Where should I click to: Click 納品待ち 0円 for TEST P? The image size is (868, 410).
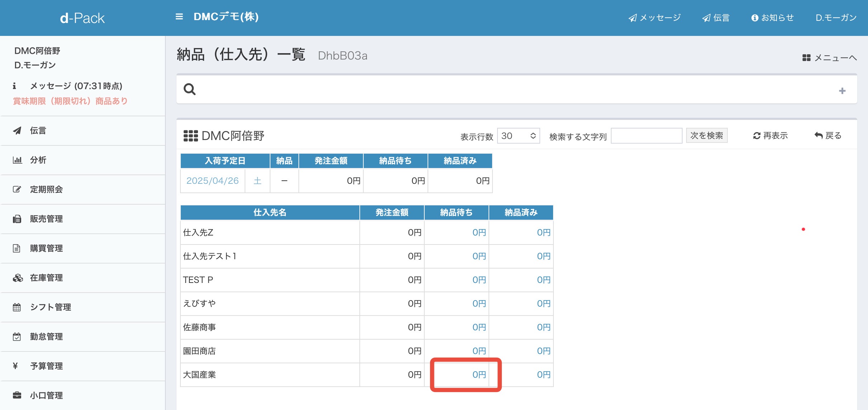pos(479,280)
